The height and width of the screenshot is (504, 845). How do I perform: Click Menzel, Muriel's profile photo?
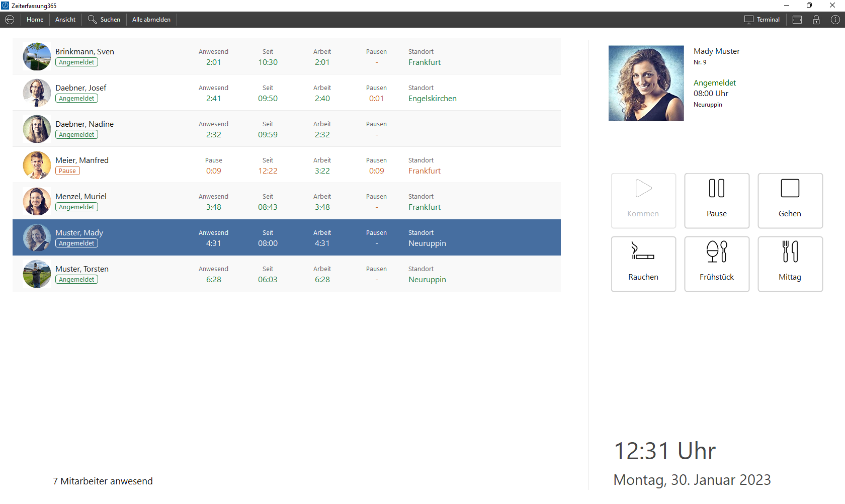tap(37, 201)
